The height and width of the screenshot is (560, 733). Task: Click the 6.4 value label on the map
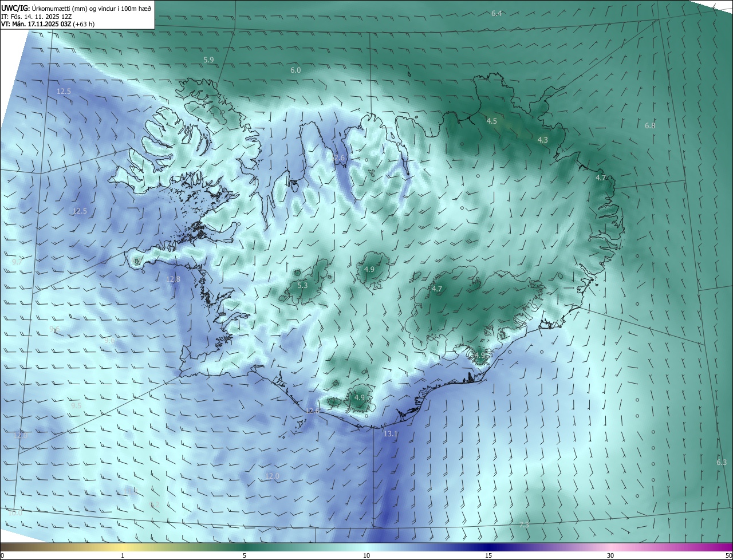496,13
